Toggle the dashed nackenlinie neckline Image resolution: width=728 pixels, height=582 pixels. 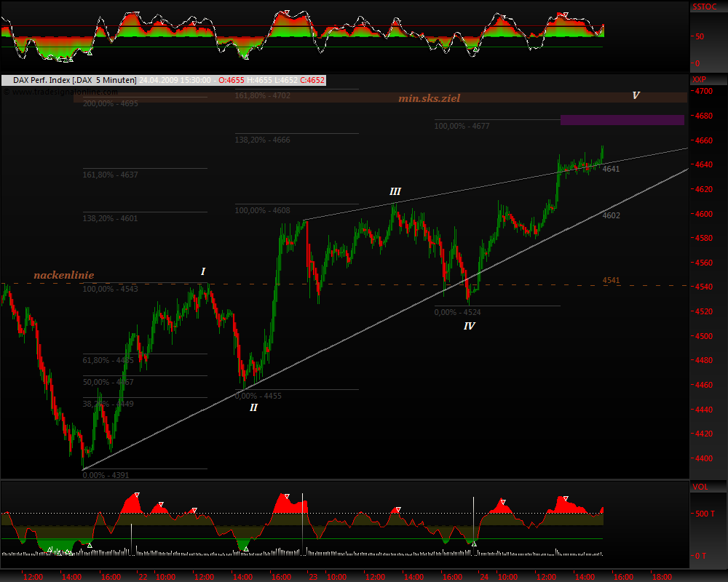pyautogui.click(x=63, y=275)
